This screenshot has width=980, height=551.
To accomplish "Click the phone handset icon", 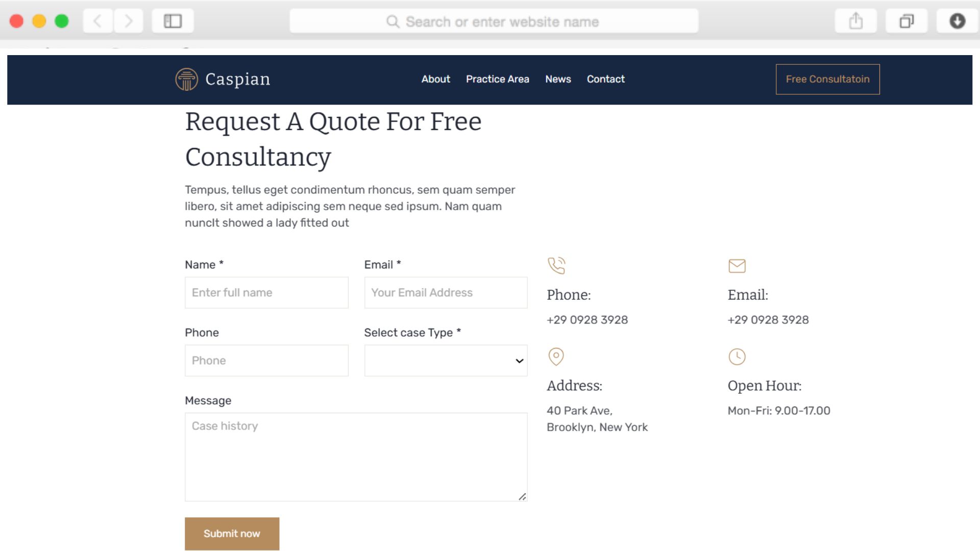I will pos(556,265).
